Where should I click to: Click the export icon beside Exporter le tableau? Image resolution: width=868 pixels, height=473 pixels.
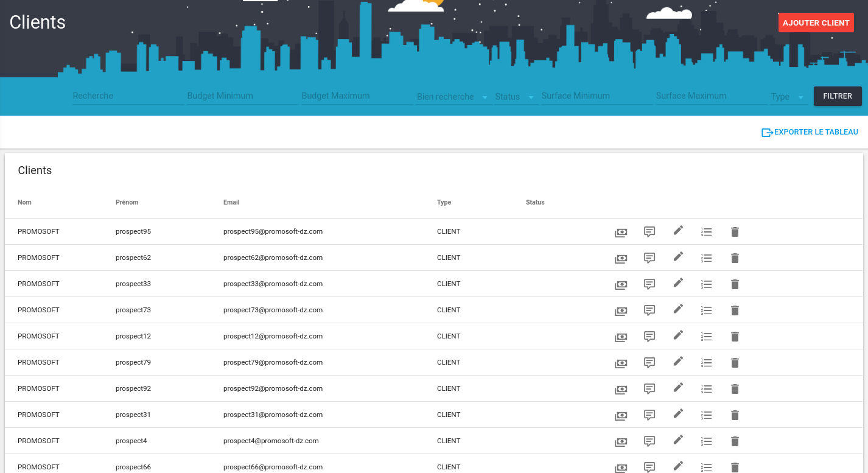click(x=767, y=132)
